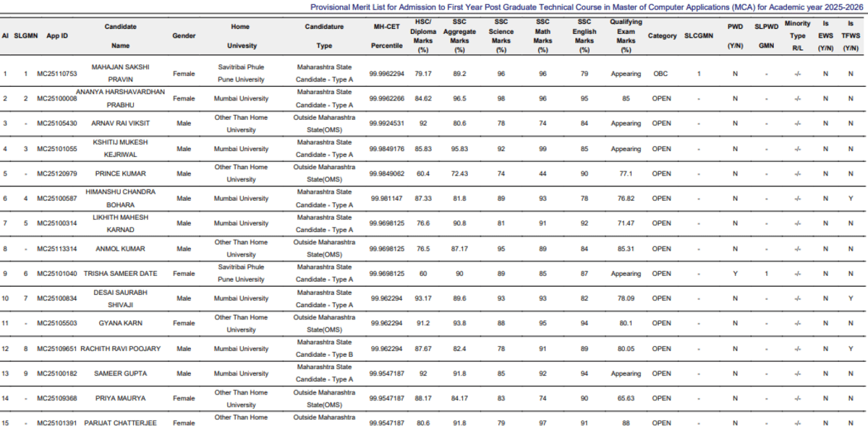The image size is (868, 427).
Task: Click the SSC Aggregate Marks column header
Action: [x=459, y=36]
